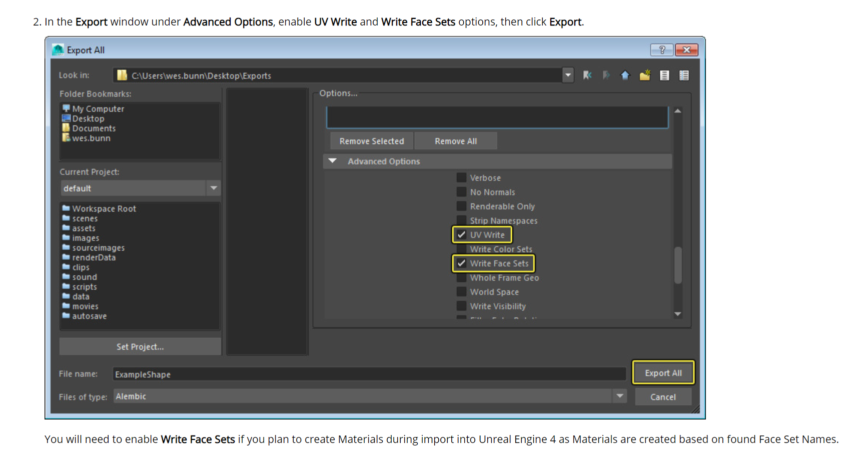The image size is (868, 470).
Task: Click the Export All button
Action: coord(663,372)
